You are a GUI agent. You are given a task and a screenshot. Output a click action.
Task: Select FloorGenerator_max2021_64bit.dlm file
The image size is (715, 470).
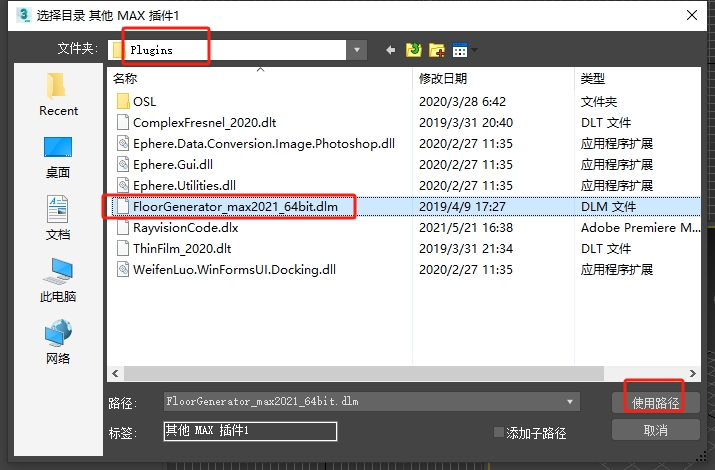pyautogui.click(x=235, y=207)
